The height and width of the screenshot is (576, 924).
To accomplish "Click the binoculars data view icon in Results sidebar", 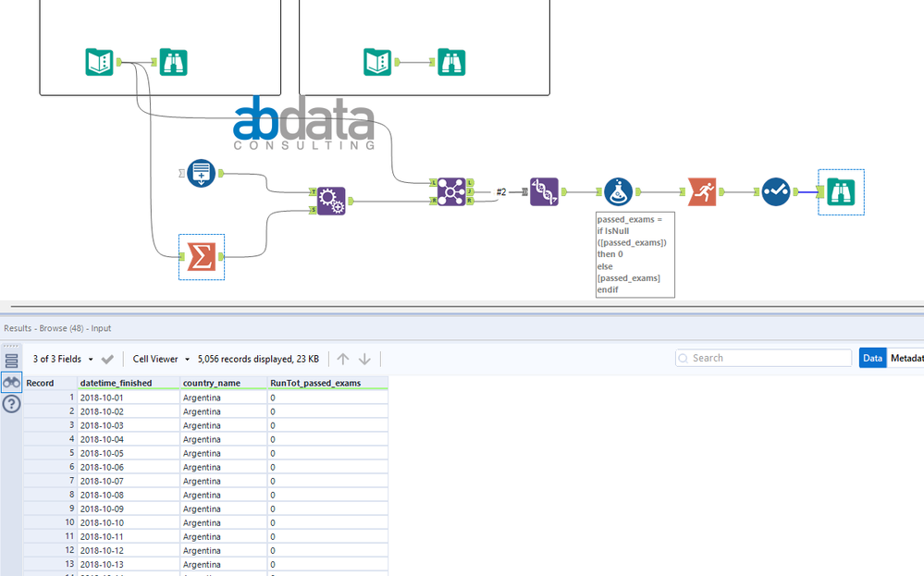I will pyautogui.click(x=11, y=382).
